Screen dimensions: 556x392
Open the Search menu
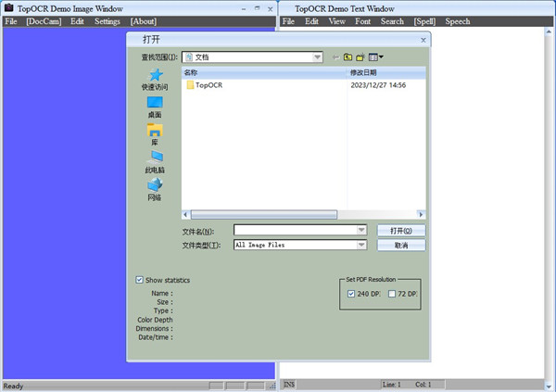pyautogui.click(x=392, y=21)
